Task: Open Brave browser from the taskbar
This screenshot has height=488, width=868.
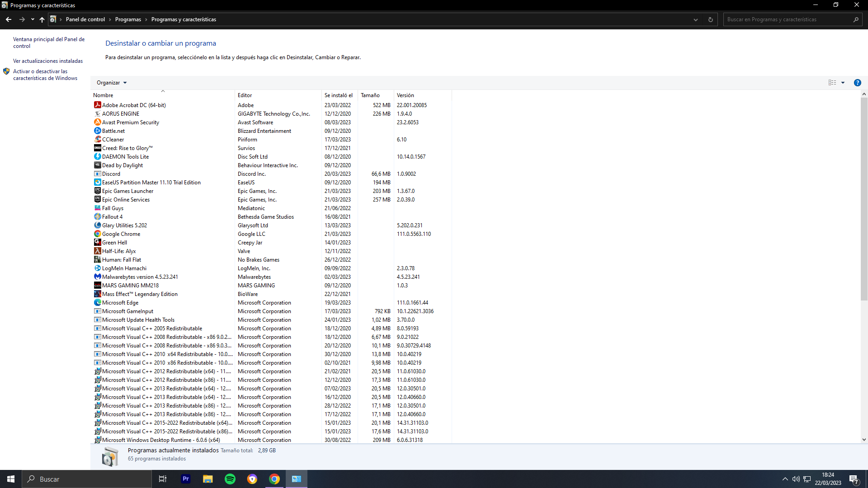Action: (252, 479)
